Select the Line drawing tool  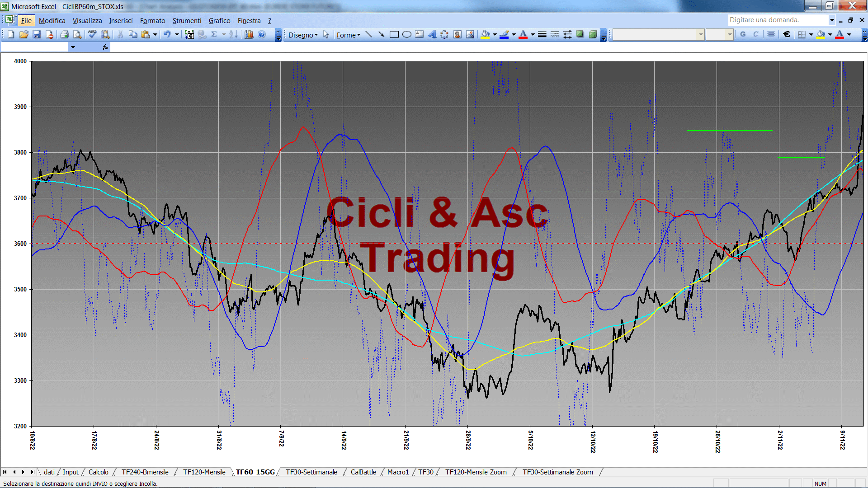[368, 34]
